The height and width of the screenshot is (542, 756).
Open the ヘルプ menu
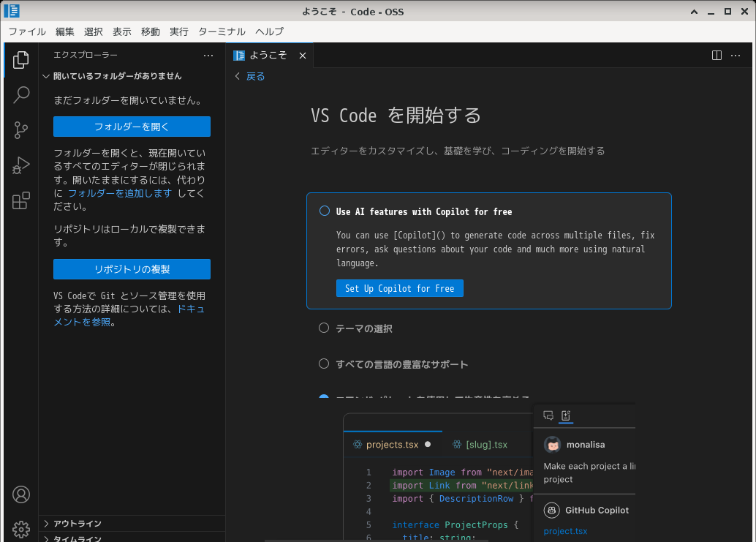pyautogui.click(x=270, y=31)
